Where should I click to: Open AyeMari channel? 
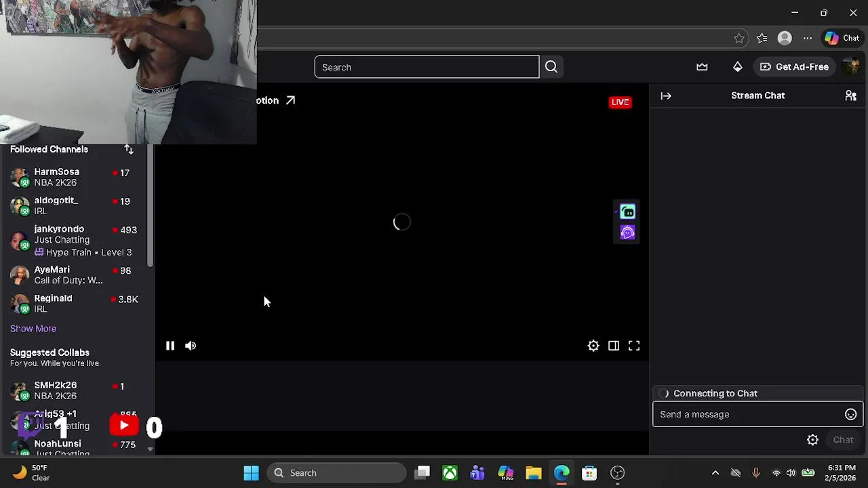(75, 274)
